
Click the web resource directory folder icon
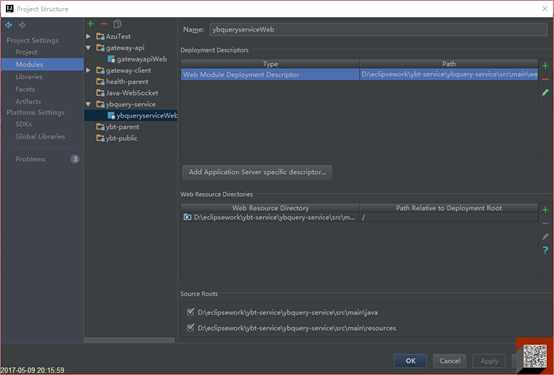click(187, 217)
